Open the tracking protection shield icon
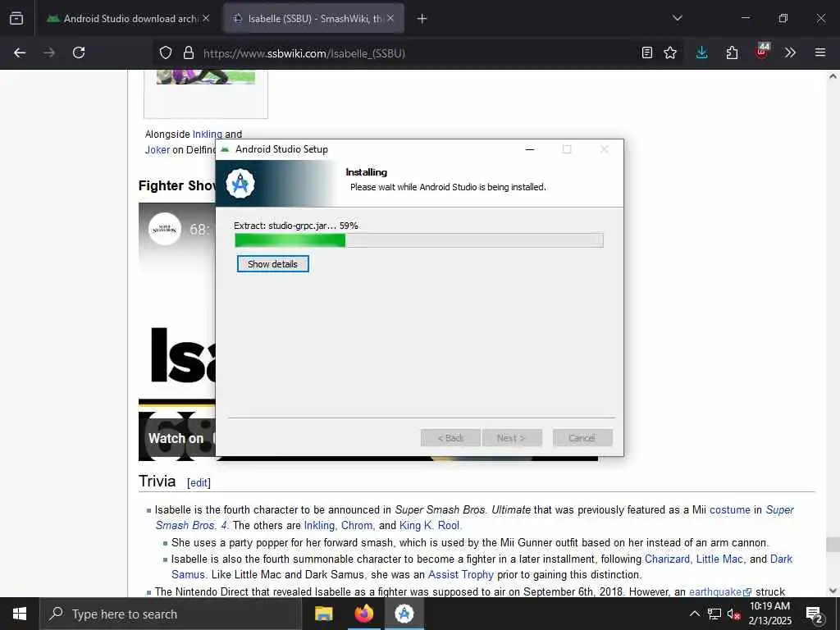The width and height of the screenshot is (840, 630). [x=166, y=52]
